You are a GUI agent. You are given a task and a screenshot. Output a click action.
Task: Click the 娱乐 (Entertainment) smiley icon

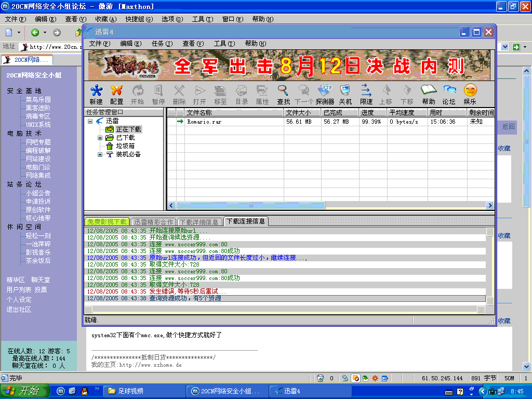point(470,95)
